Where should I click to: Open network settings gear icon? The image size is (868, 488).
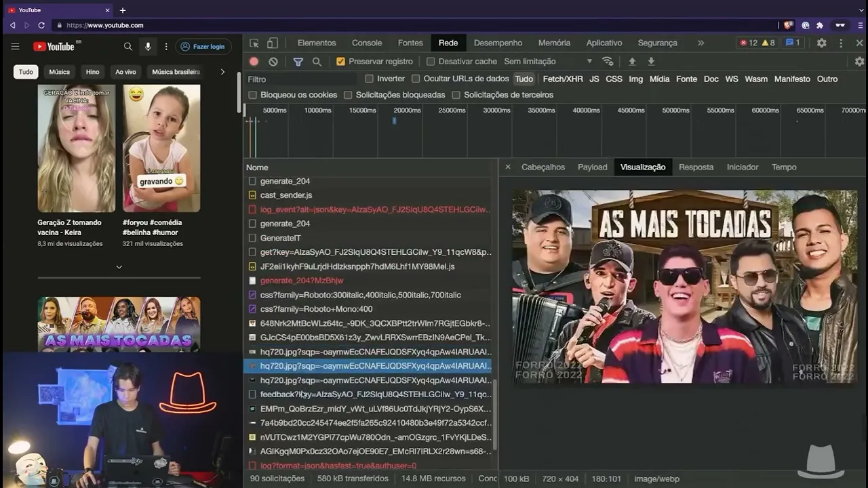[x=859, y=61]
